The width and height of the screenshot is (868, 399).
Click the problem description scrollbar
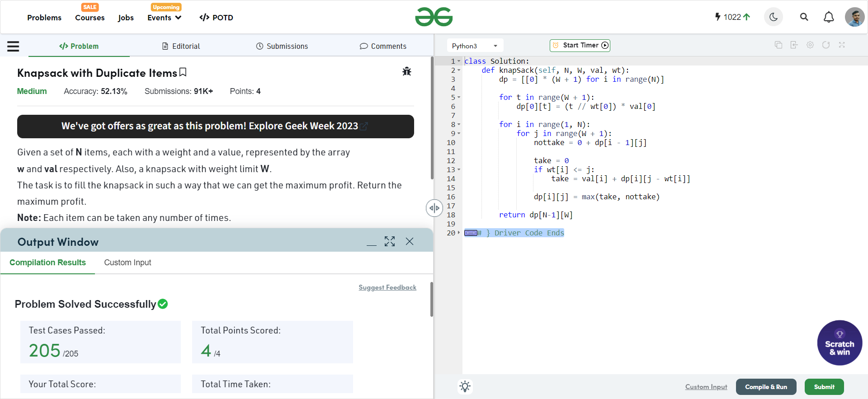tap(432, 117)
